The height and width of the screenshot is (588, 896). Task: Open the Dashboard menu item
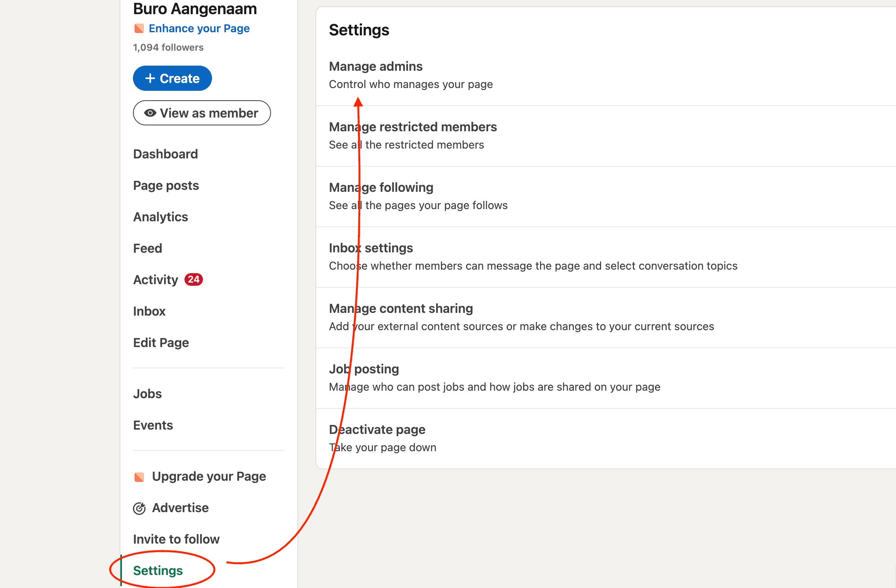pyautogui.click(x=166, y=154)
